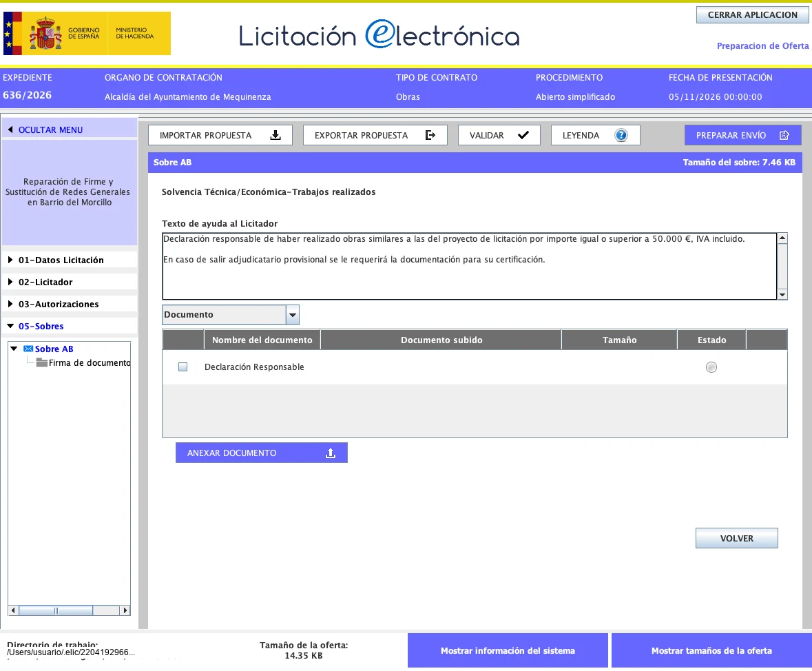Click the Estado column header
The image size is (812, 671).
pyautogui.click(x=711, y=340)
